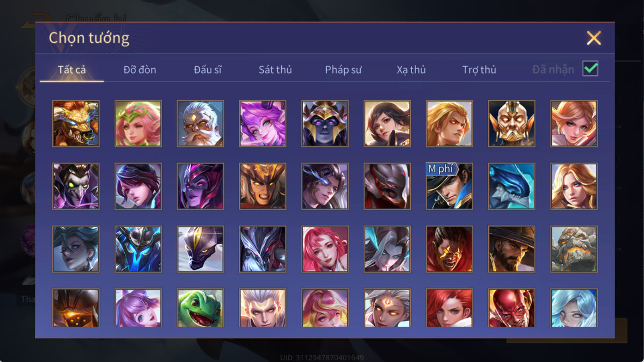Image resolution: width=644 pixels, height=362 pixels.
Task: Open the Trợ thủ tab
Action: [x=479, y=70]
